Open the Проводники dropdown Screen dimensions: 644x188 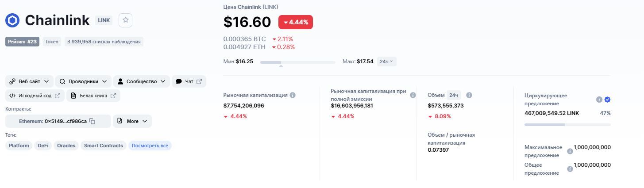[x=83, y=81]
